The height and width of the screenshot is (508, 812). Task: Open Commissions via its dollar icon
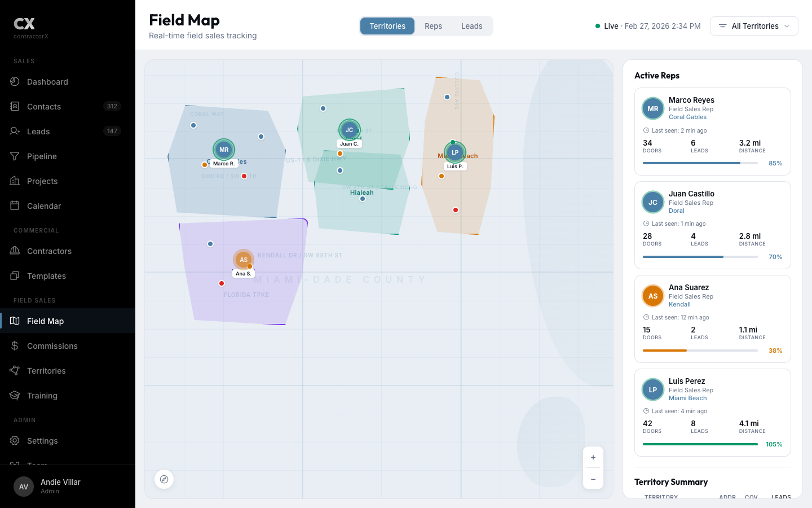coord(15,346)
